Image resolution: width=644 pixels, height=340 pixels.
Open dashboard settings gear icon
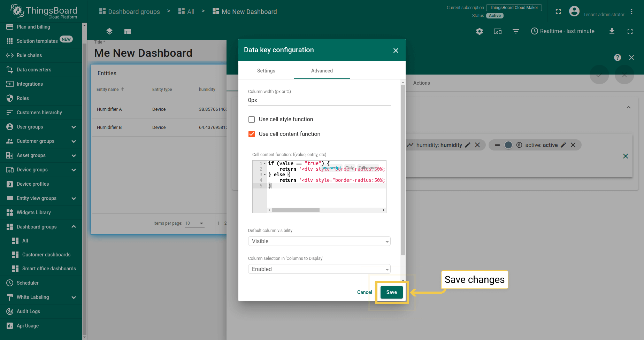[480, 31]
